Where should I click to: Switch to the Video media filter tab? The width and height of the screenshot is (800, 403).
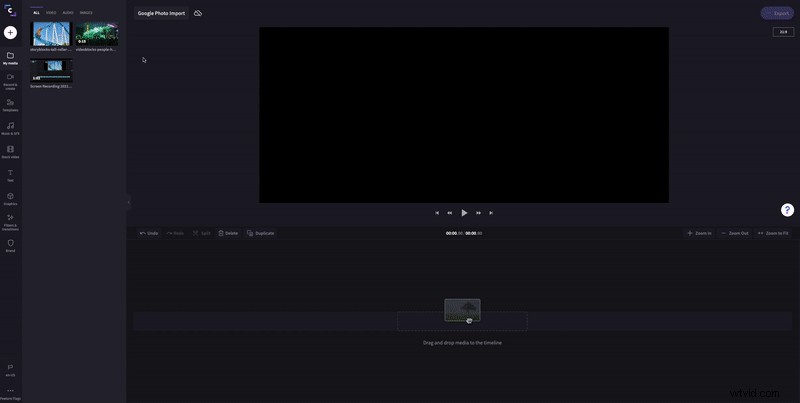click(51, 13)
